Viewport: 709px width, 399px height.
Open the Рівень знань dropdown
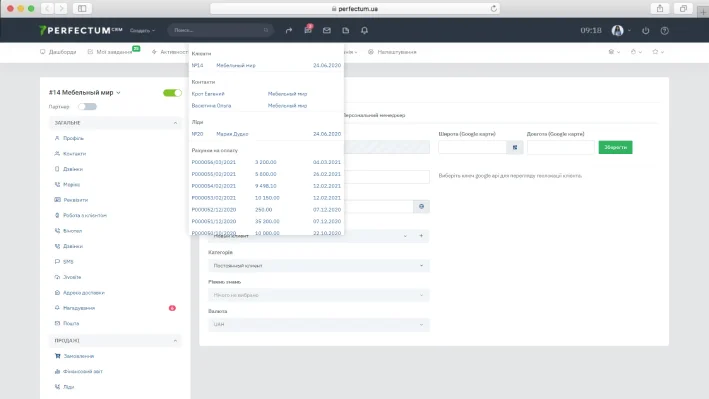(x=318, y=295)
